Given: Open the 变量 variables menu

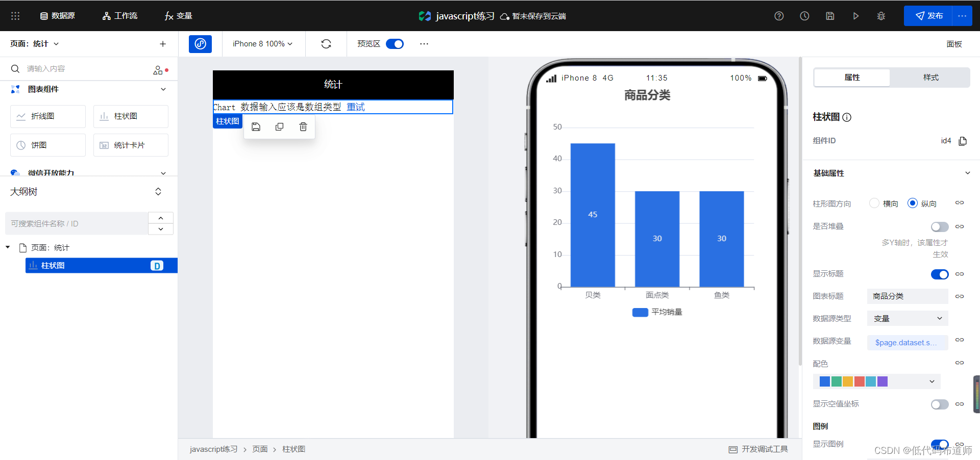Looking at the screenshot, I should [x=178, y=16].
